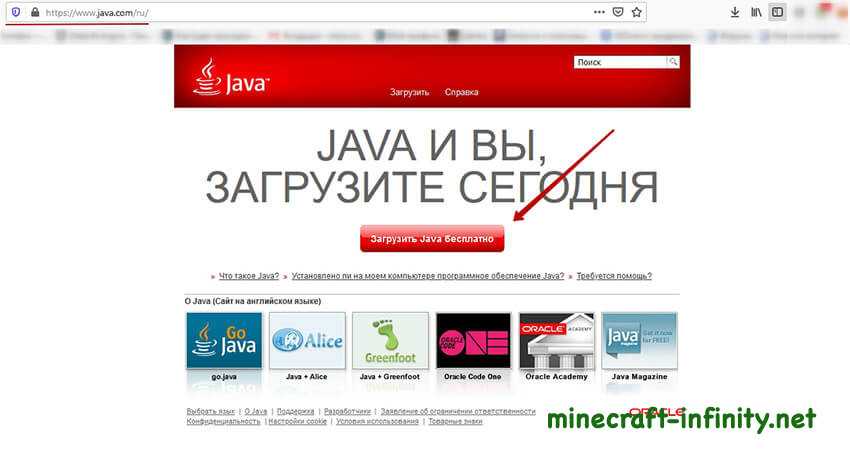Click the О Java footer link
The width and height of the screenshot is (850, 457).
pyautogui.click(x=256, y=411)
